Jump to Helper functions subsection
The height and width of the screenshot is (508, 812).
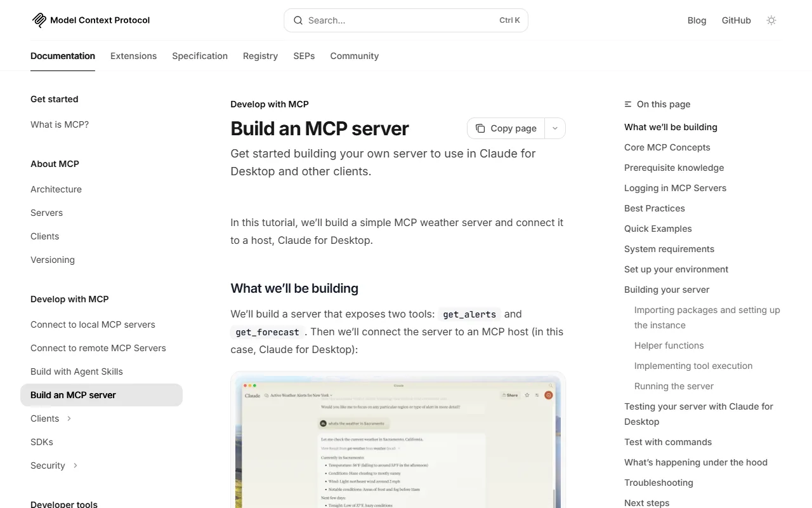tap(669, 345)
